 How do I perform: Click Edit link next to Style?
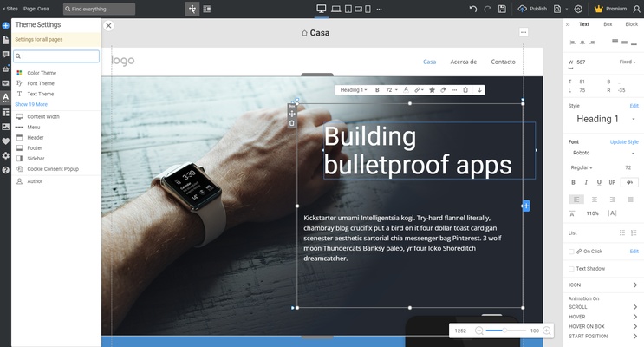(x=634, y=106)
